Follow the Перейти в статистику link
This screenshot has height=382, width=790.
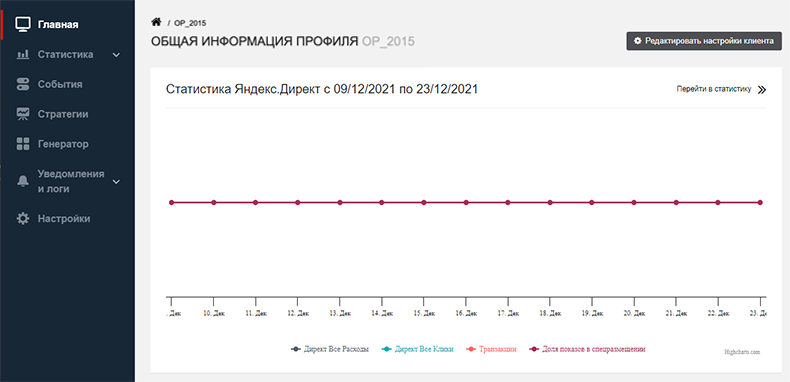[x=714, y=89]
